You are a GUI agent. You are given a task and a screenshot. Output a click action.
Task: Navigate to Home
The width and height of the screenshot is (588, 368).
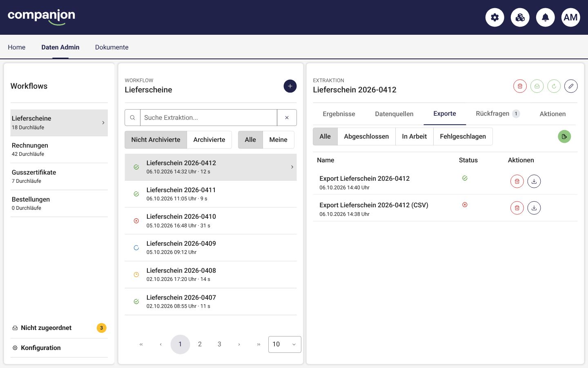coord(17,47)
